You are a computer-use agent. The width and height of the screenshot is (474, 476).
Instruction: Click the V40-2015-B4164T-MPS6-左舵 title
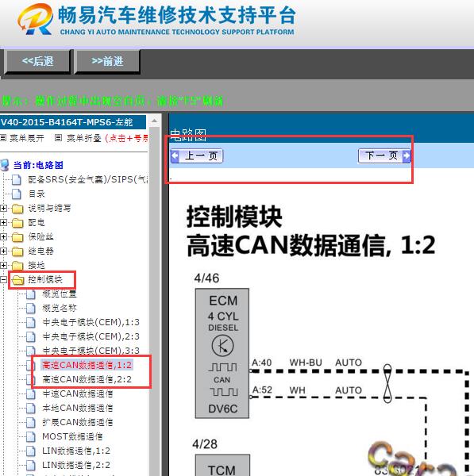pyautogui.click(x=67, y=122)
